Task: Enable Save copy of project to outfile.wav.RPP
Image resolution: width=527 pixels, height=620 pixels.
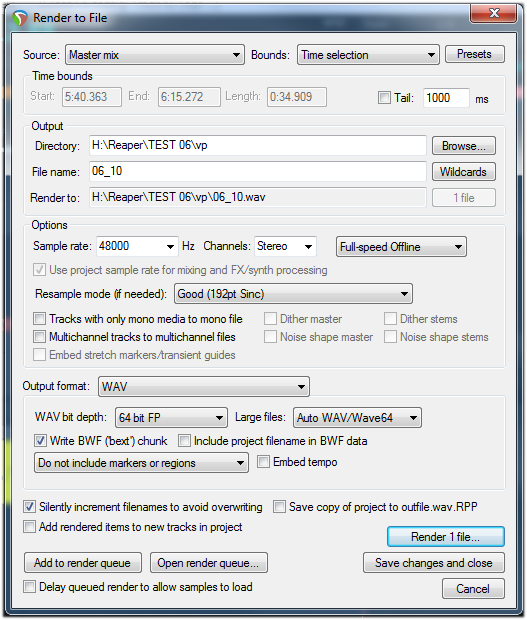Action: point(279,507)
